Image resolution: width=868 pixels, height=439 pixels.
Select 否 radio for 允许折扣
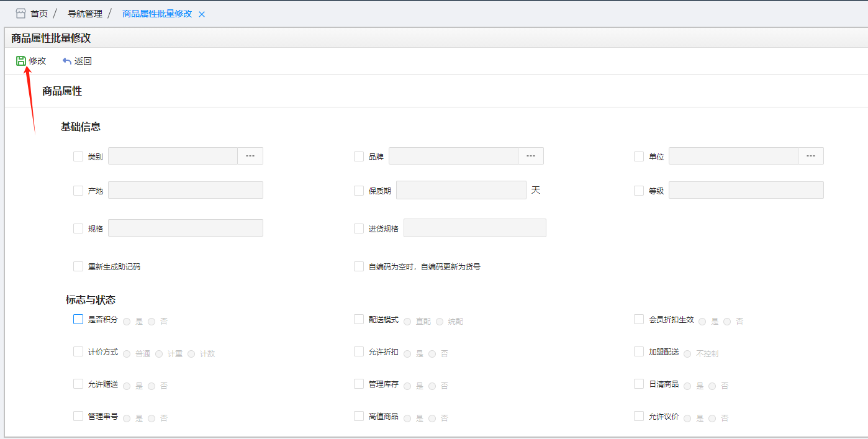(x=432, y=354)
